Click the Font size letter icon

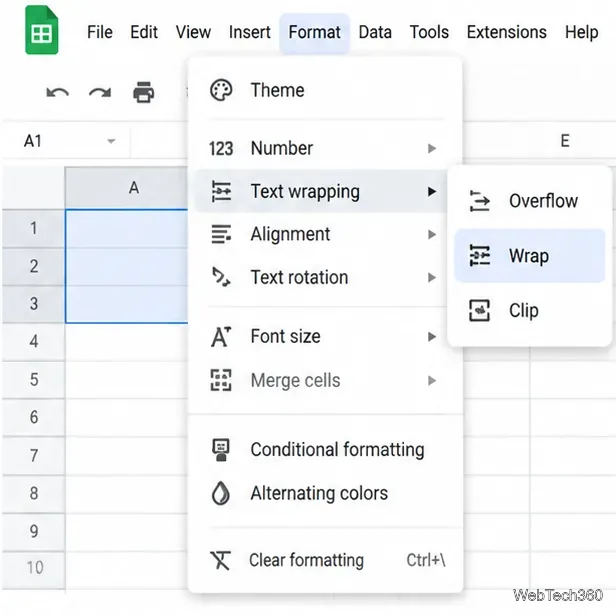221,337
